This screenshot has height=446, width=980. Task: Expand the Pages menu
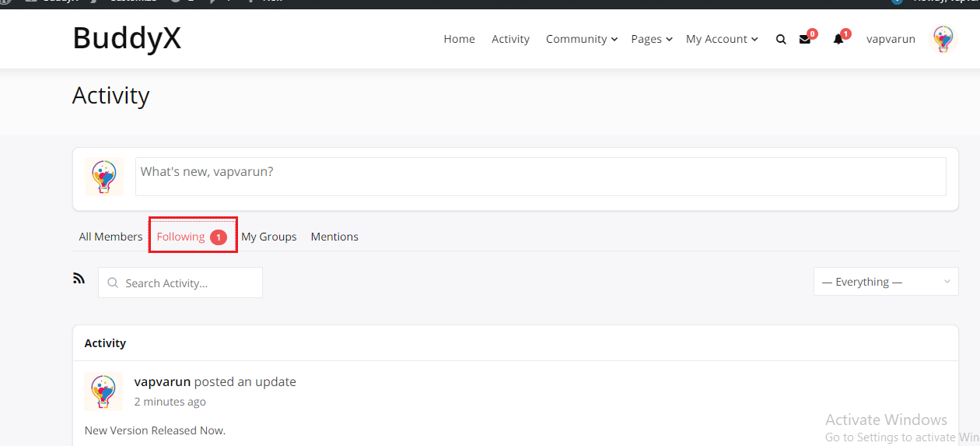coord(652,39)
